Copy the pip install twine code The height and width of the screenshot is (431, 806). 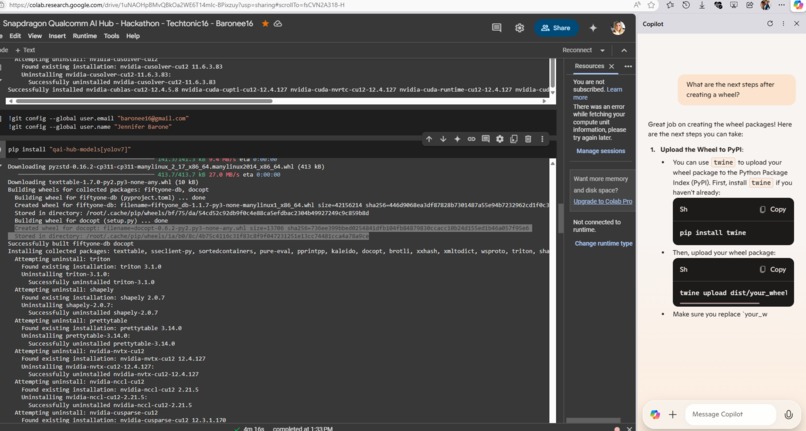coord(773,209)
